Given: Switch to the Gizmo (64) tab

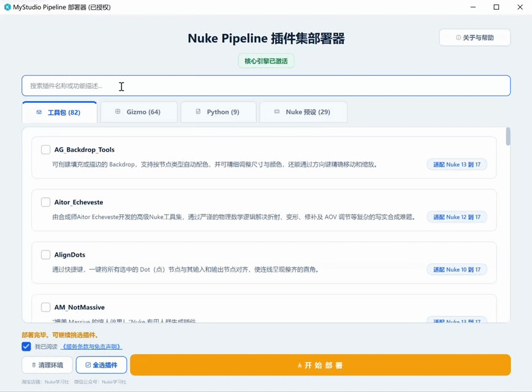Looking at the screenshot, I should (x=139, y=112).
